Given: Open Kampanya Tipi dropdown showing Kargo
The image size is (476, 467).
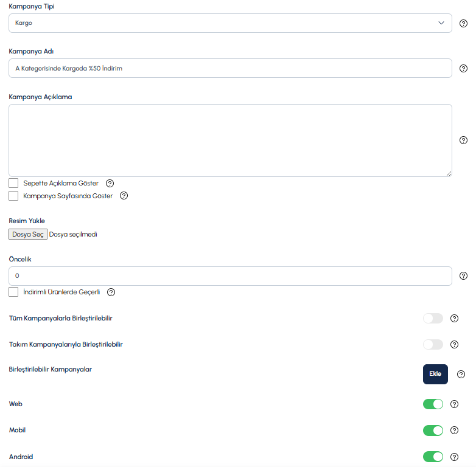Looking at the screenshot, I should 230,23.
